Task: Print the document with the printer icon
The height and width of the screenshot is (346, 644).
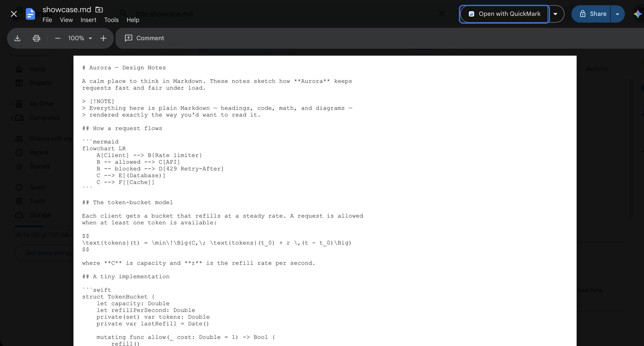Action: coord(37,38)
